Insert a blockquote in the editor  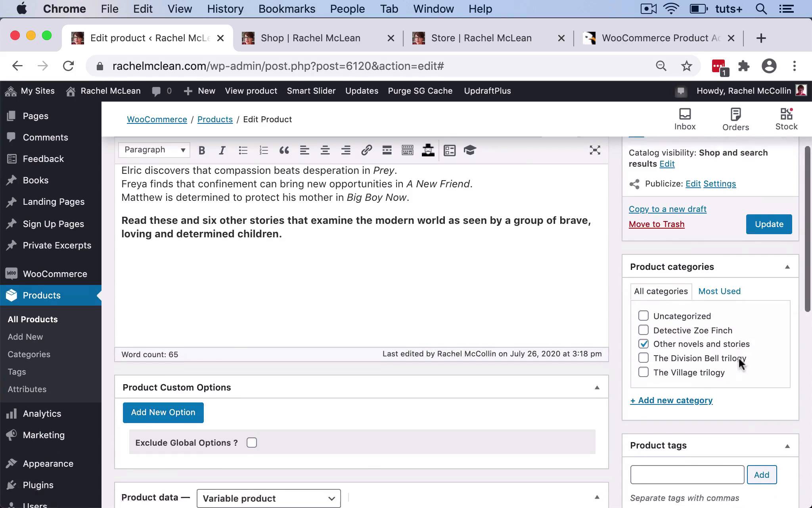pyautogui.click(x=284, y=150)
